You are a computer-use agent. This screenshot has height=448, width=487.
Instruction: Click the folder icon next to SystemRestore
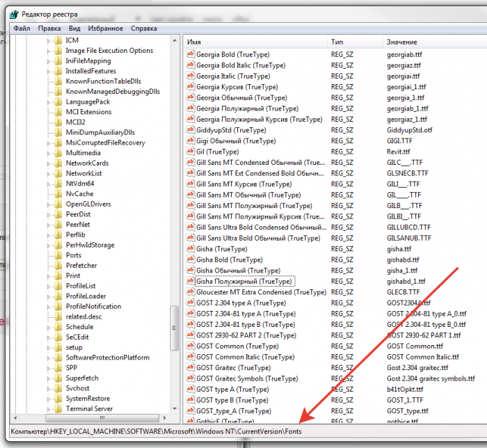[x=58, y=399]
